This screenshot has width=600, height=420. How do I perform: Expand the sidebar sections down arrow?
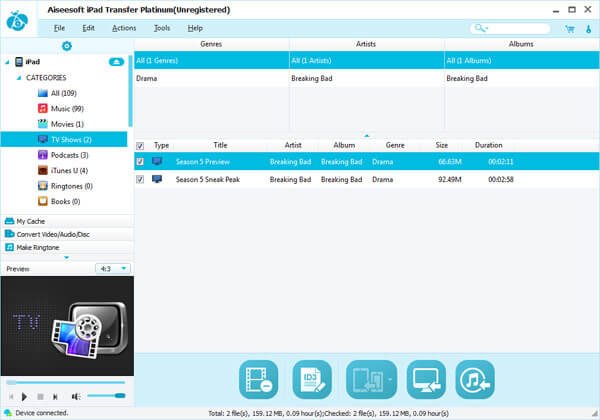(x=67, y=257)
